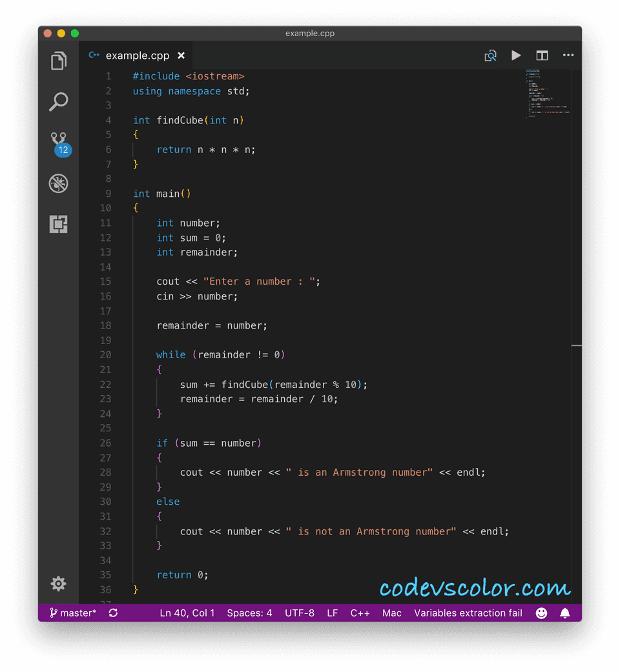Open notifications with the bell icon
Viewport: 620px width, 672px height.
point(565,613)
